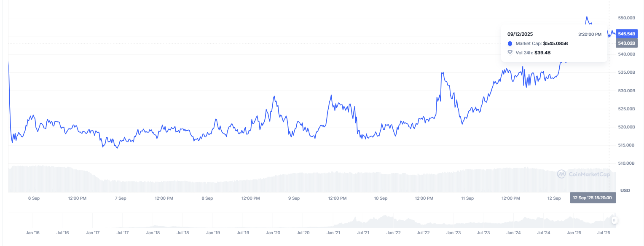Click the Jan '16 label on the range selector

click(32, 232)
